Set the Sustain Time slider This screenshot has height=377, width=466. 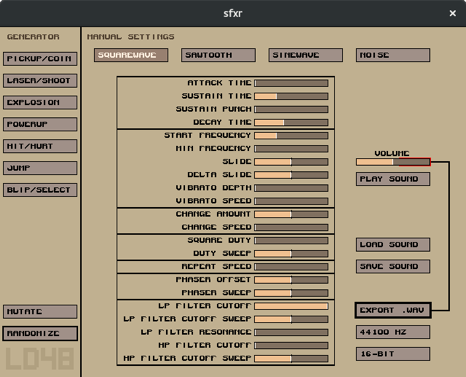291,96
